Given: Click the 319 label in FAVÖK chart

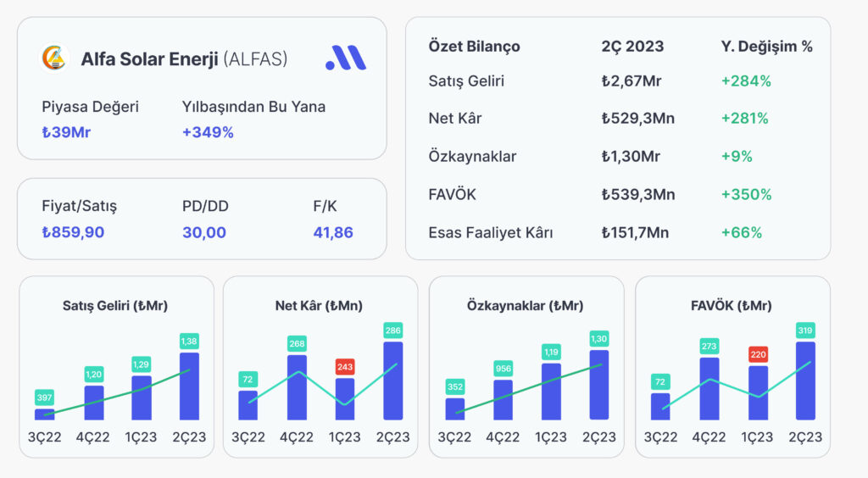Looking at the screenshot, I should coord(805,331).
